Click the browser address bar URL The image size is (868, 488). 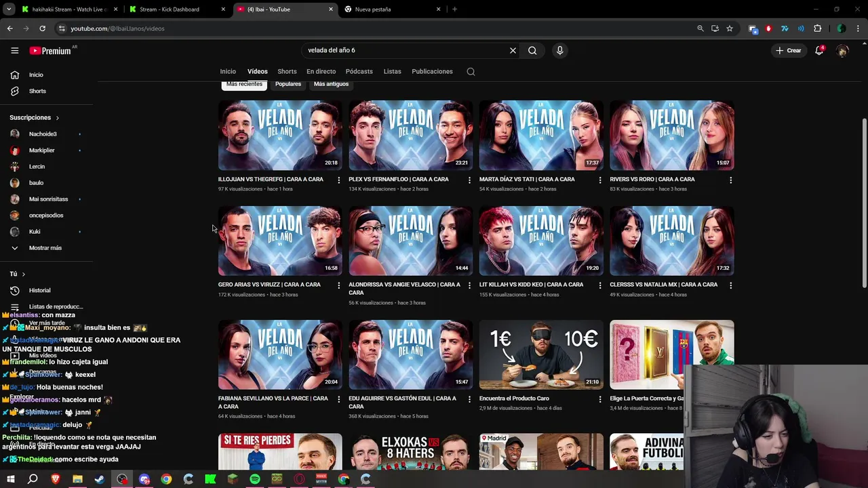click(x=117, y=28)
